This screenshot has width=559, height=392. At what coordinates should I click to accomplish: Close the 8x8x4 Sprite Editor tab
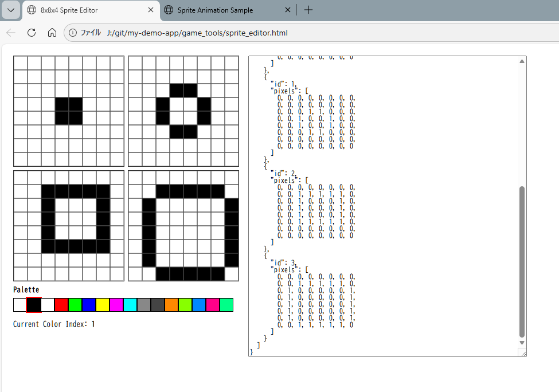[151, 10]
